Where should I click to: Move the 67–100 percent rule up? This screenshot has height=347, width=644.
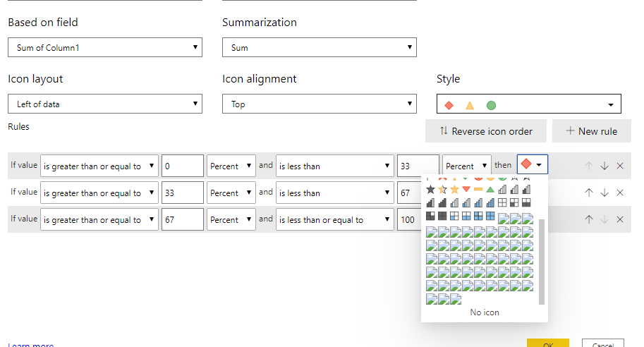[589, 219]
